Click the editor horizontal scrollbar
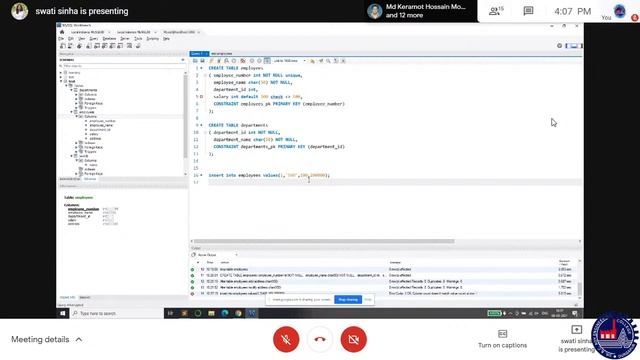Viewport: 640px width, 360px height. (x=324, y=241)
